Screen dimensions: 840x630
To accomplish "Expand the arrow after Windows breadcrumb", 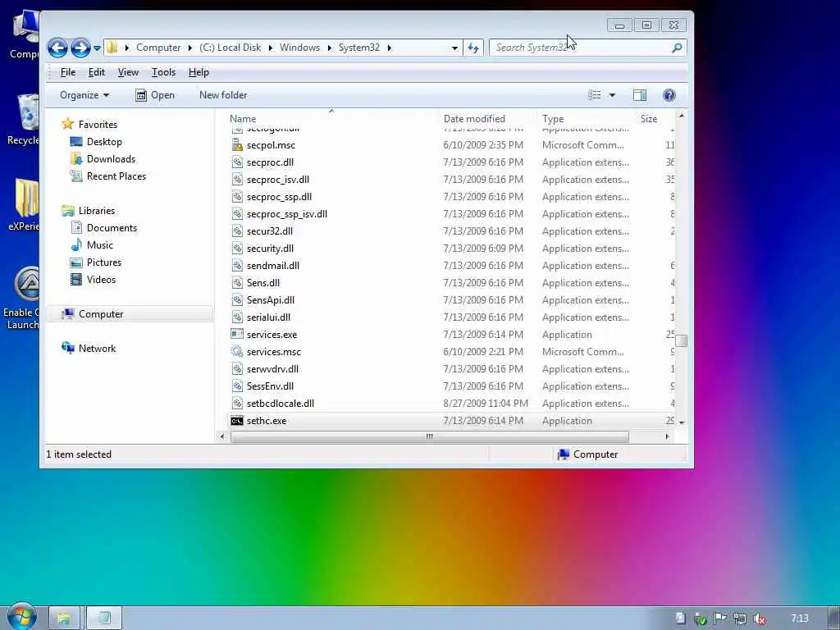I will 330,48.
